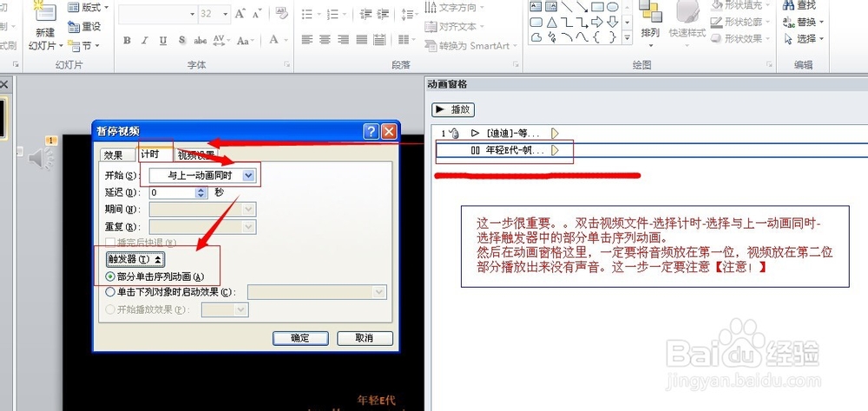
Task: Click 确定 (OK) in dialog
Action: pos(300,338)
